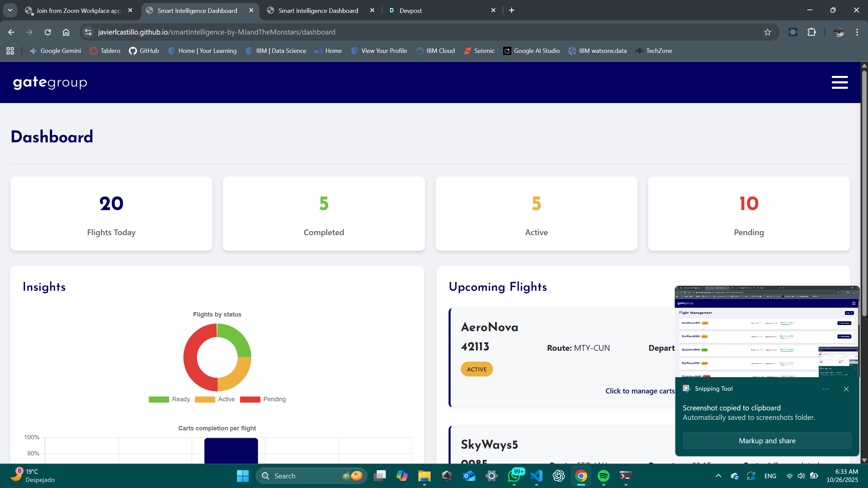Open the gategroup hamburger menu
This screenshot has width=868, height=488.
coord(840,82)
